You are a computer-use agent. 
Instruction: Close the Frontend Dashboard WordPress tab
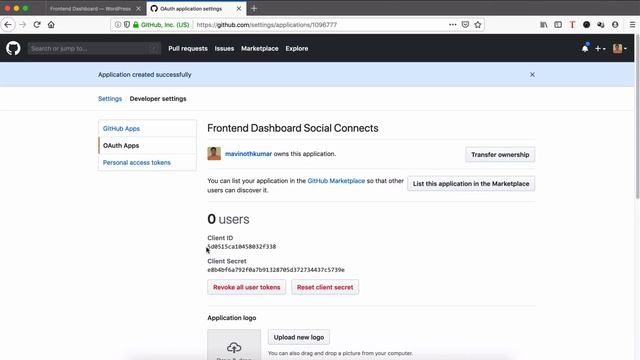pyautogui.click(x=138, y=8)
